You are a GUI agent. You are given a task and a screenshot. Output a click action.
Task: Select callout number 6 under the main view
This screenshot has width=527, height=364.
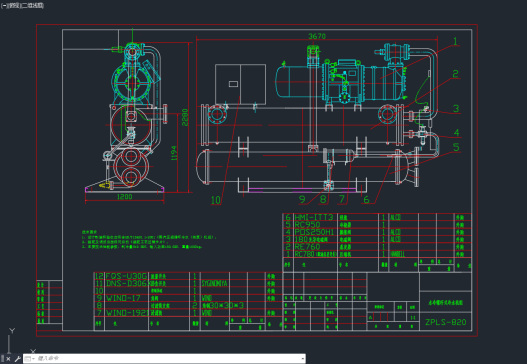click(x=366, y=200)
